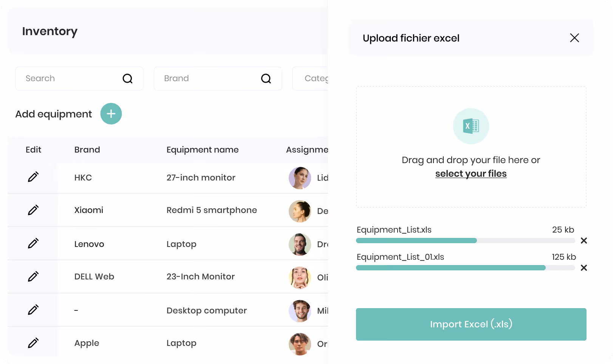Remove Equipment_List.xls upload
This screenshot has height=364, width=613.
(x=584, y=241)
